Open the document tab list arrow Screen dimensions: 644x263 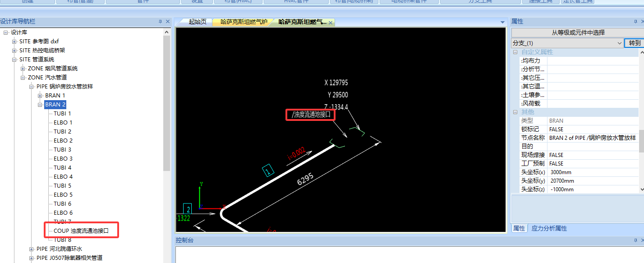coord(502,22)
